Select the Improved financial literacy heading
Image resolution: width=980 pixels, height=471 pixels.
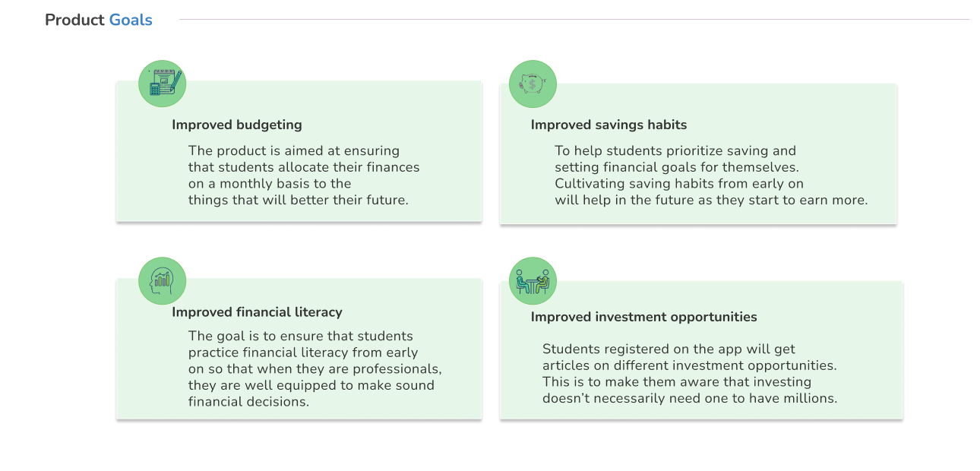tap(257, 311)
